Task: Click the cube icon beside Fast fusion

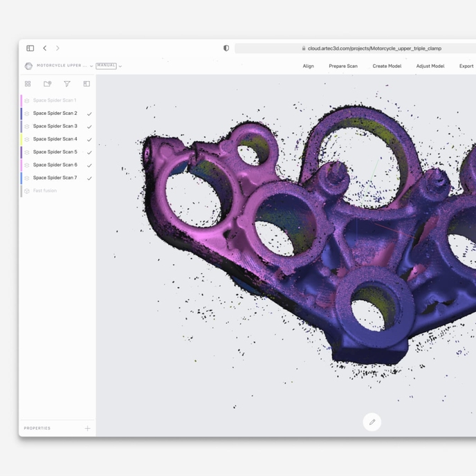Action: (x=27, y=191)
